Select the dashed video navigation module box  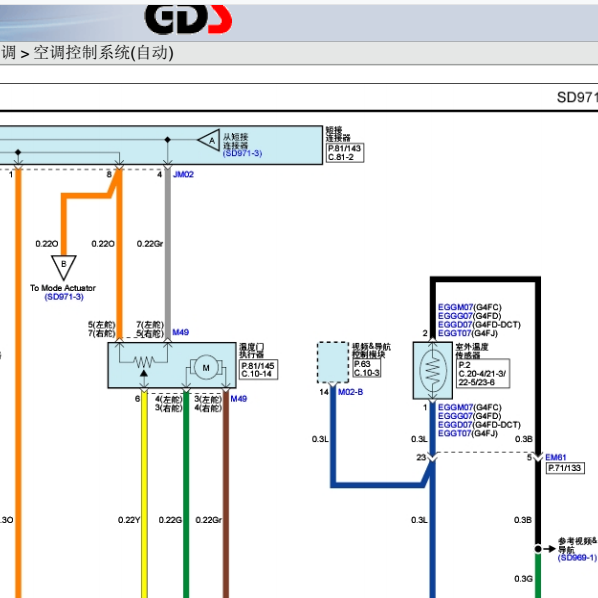333,363
